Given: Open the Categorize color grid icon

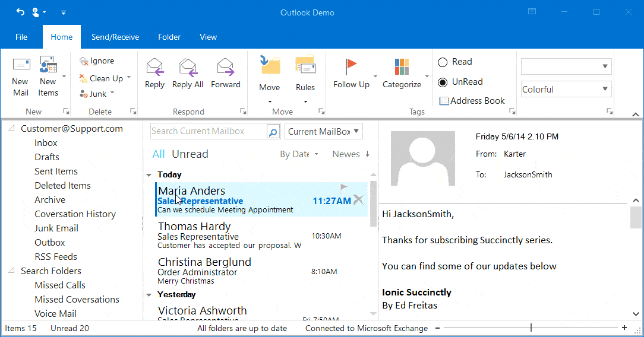Looking at the screenshot, I should pyautogui.click(x=402, y=66).
